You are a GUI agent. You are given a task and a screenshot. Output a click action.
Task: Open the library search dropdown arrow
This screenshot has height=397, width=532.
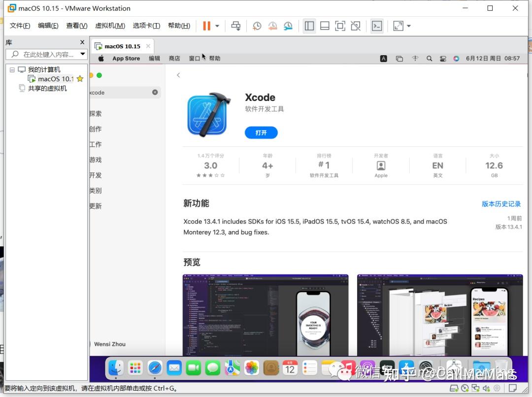[x=82, y=54]
